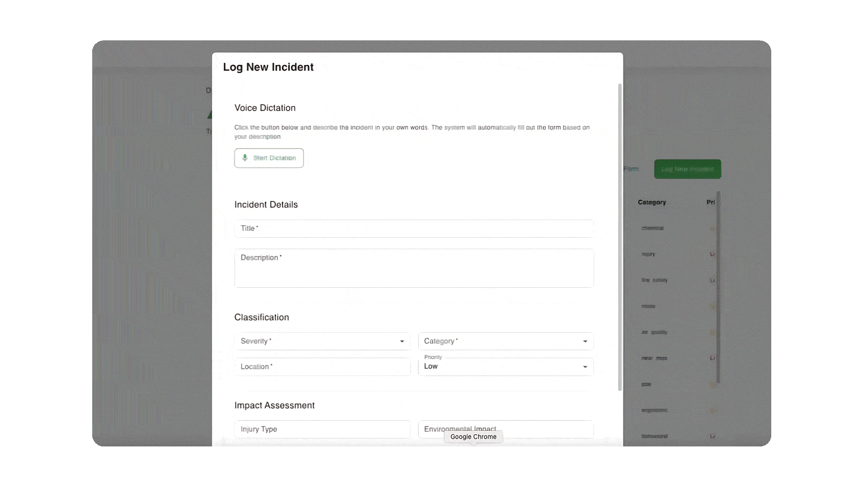Focus the Title input field
This screenshot has width=868, height=488.
click(414, 229)
